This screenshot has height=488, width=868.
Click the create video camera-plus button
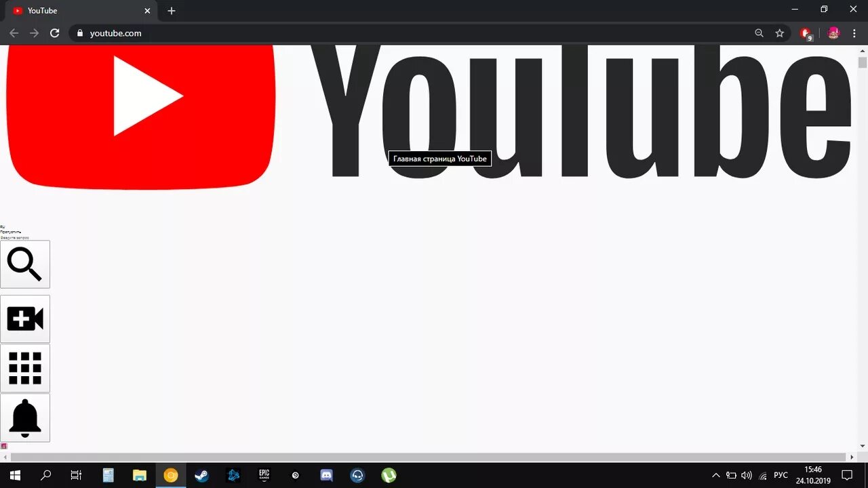coord(25,319)
